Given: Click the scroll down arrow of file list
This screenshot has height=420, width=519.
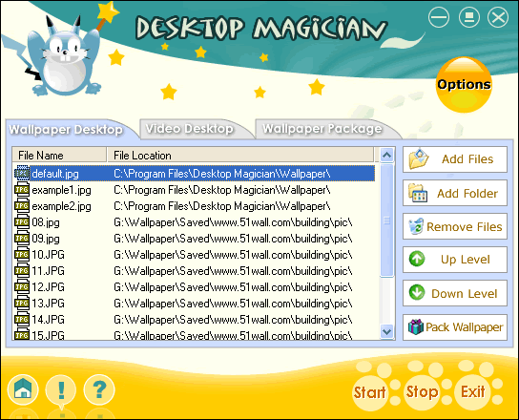Looking at the screenshot, I should pyautogui.click(x=386, y=331).
